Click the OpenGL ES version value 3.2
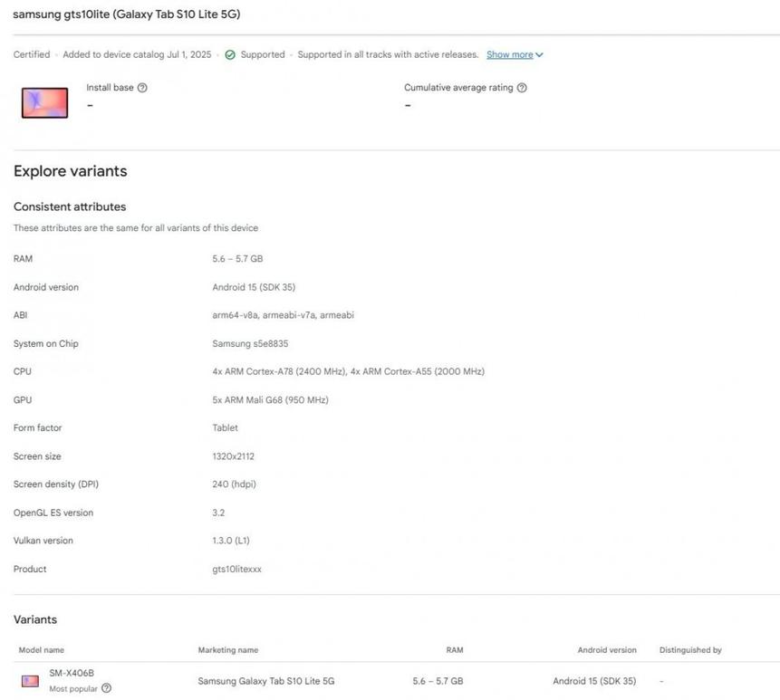 (218, 513)
